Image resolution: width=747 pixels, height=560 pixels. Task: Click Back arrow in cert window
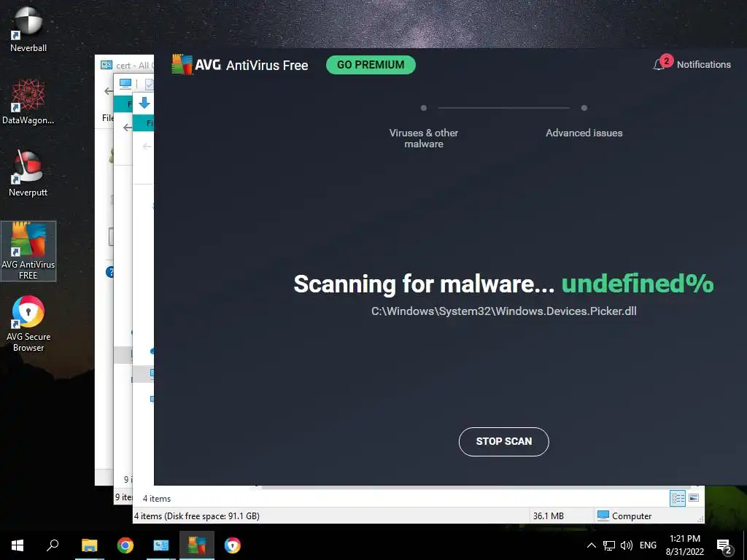point(109,91)
